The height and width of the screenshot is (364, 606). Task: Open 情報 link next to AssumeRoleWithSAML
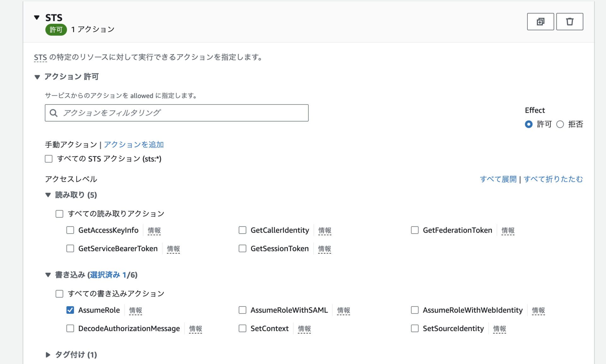click(x=343, y=310)
